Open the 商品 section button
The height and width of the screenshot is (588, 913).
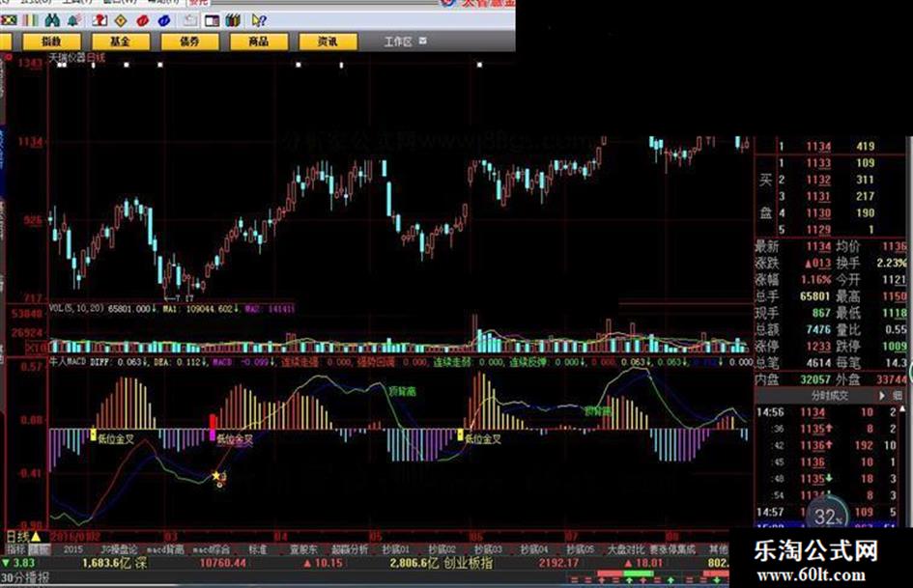[x=259, y=42]
